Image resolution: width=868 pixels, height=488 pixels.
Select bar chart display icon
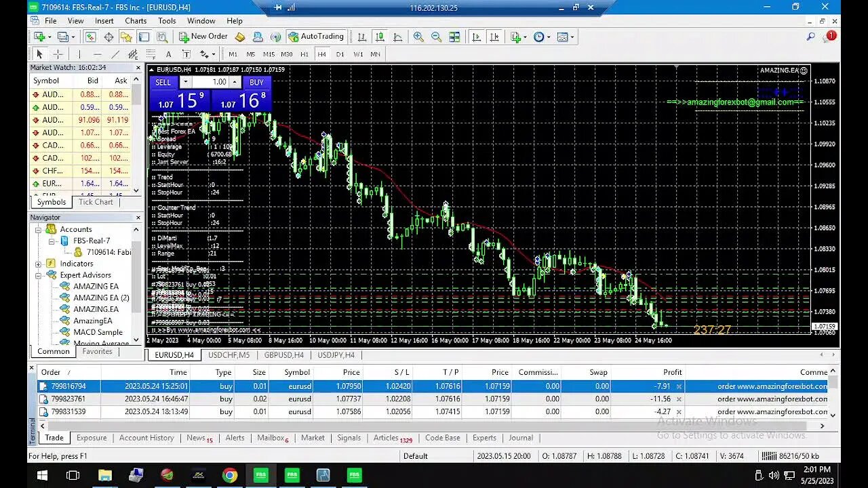[x=362, y=37]
